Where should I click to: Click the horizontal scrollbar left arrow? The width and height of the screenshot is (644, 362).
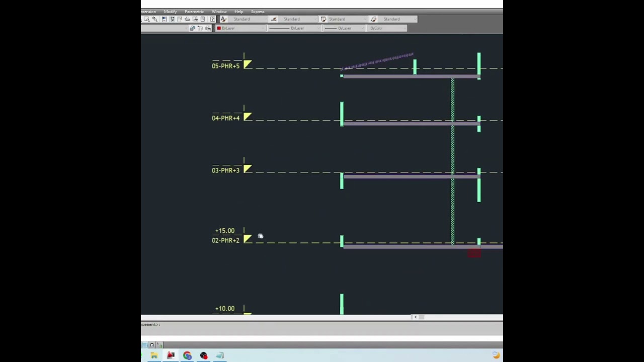[415, 317]
